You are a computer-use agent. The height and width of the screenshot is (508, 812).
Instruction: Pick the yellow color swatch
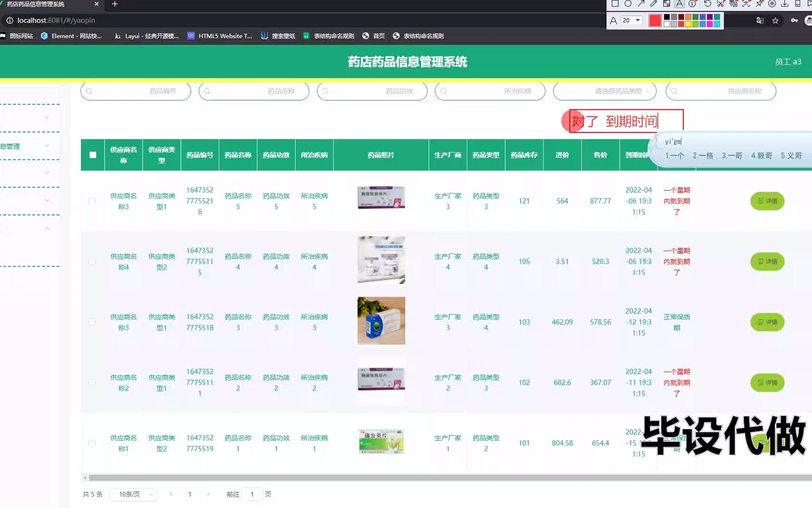688,24
